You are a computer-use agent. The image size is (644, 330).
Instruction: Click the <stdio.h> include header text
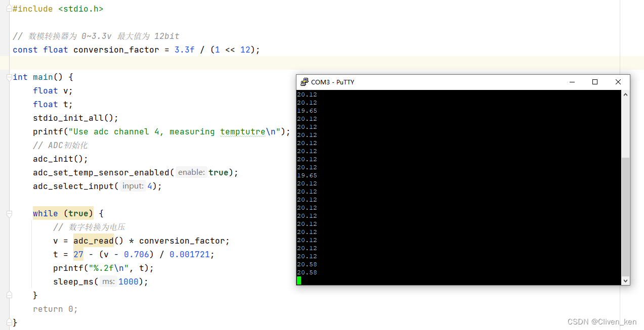click(x=80, y=9)
